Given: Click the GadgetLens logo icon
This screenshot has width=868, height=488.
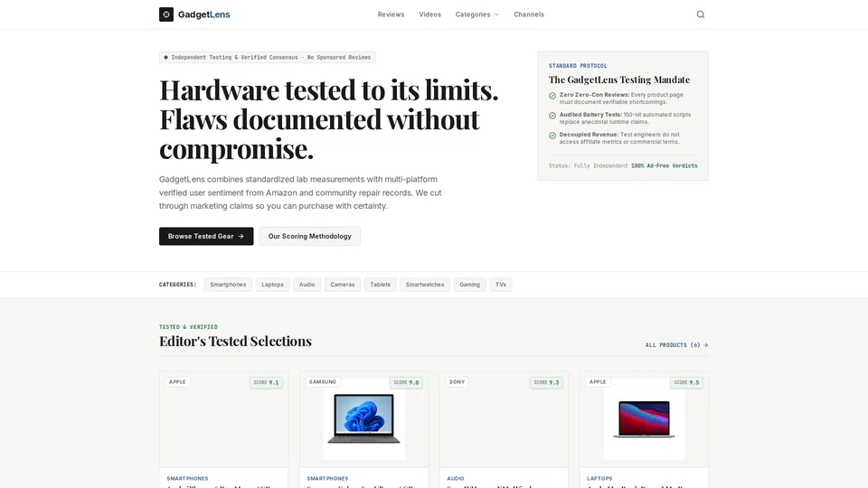Looking at the screenshot, I should tap(166, 14).
